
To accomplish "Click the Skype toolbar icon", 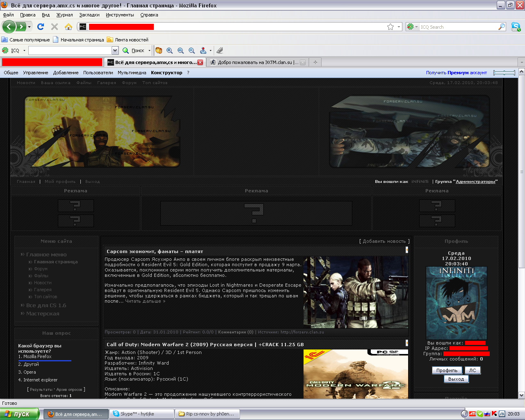I will pos(516,27).
